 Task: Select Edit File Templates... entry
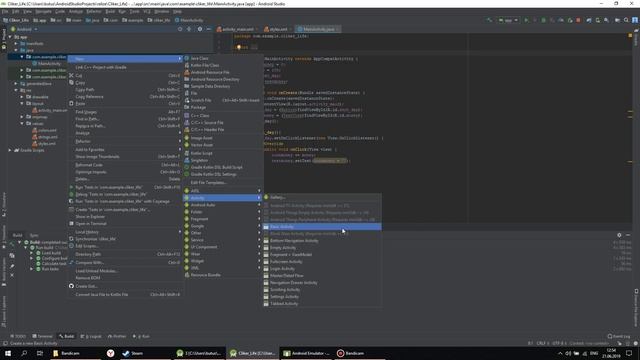click(x=223, y=182)
